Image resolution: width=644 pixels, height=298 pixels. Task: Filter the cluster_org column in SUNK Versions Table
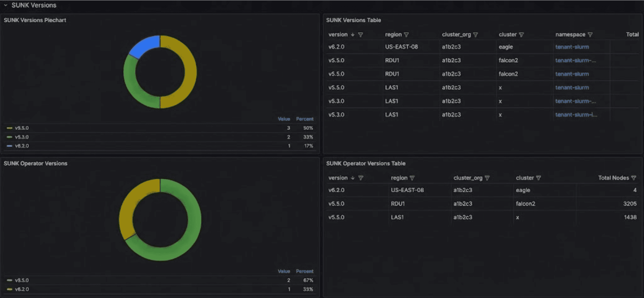pyautogui.click(x=476, y=35)
